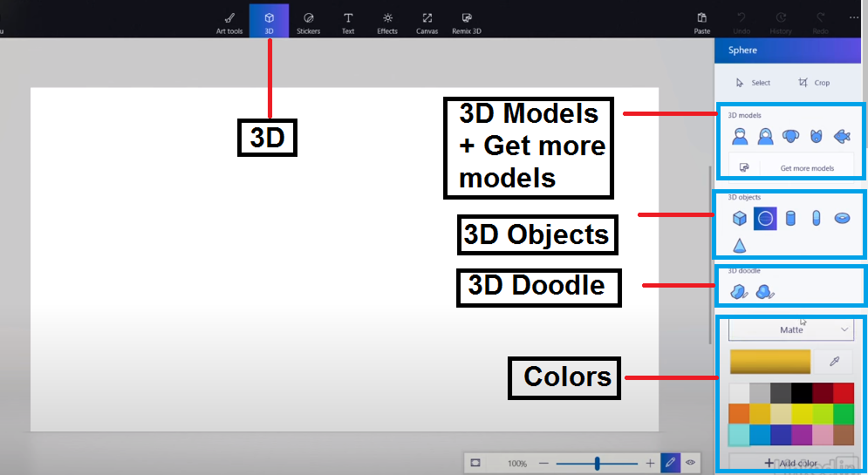Choose the doughnut 3D object
Image resolution: width=868 pixels, height=475 pixels.
[x=842, y=219]
